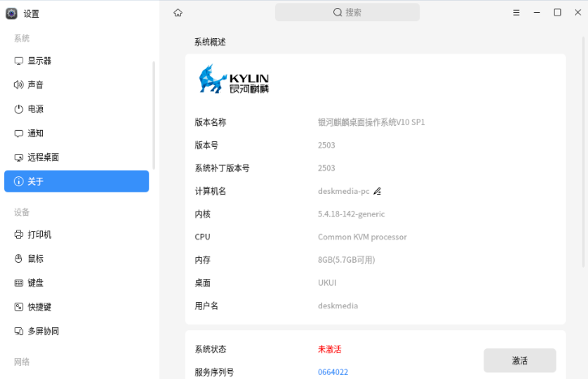588x379 pixels.
Task: Go to 鼠标 settings
Action: [76, 259]
